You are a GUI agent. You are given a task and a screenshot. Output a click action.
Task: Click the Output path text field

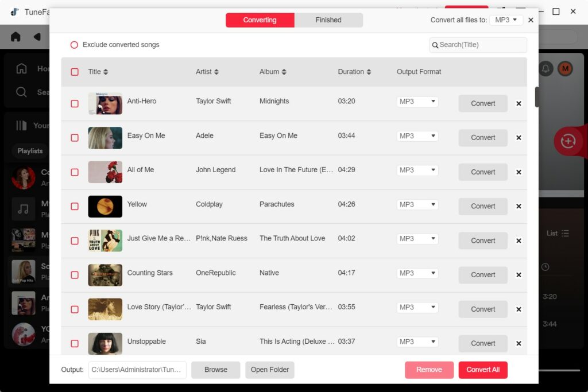137,370
